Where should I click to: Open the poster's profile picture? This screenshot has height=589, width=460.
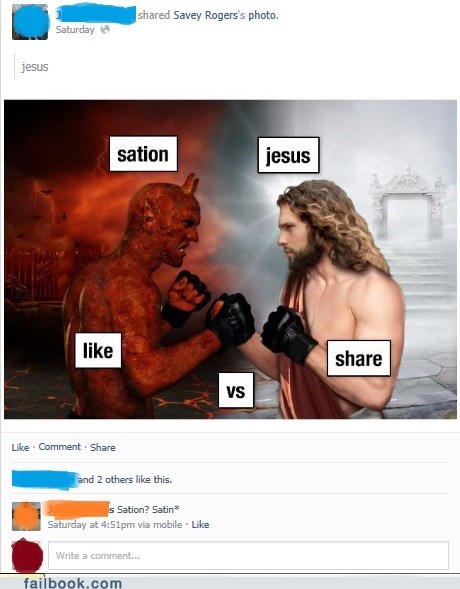click(x=30, y=22)
